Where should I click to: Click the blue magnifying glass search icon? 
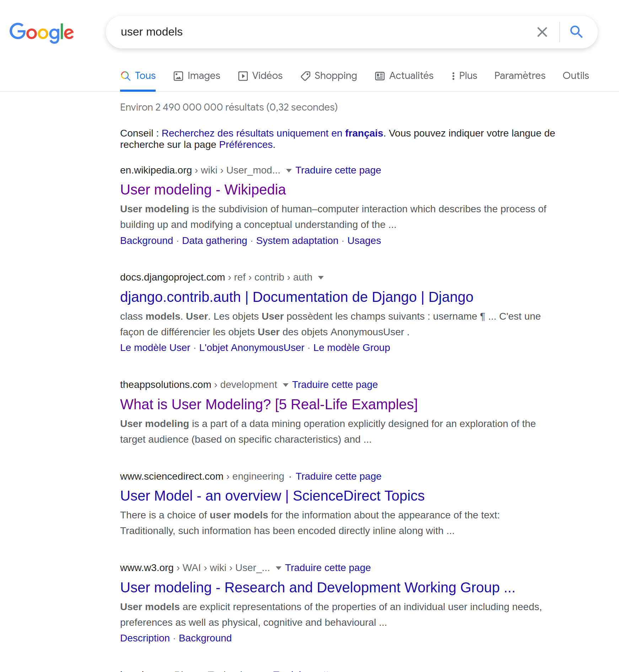[x=576, y=32]
